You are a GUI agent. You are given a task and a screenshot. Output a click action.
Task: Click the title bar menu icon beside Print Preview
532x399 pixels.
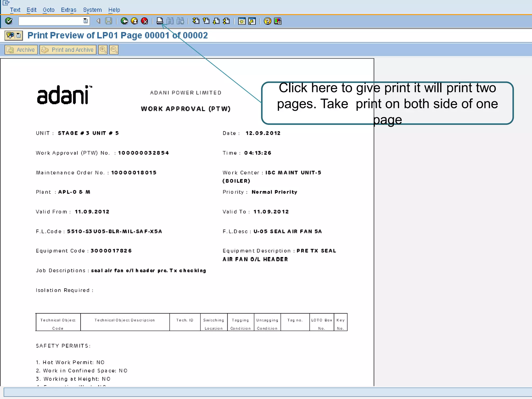click(14, 35)
